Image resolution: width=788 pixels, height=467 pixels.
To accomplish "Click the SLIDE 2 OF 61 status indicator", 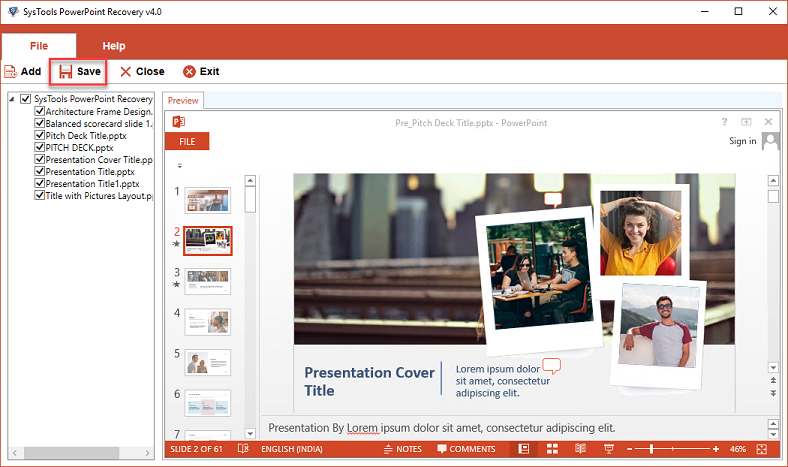I will [x=196, y=449].
